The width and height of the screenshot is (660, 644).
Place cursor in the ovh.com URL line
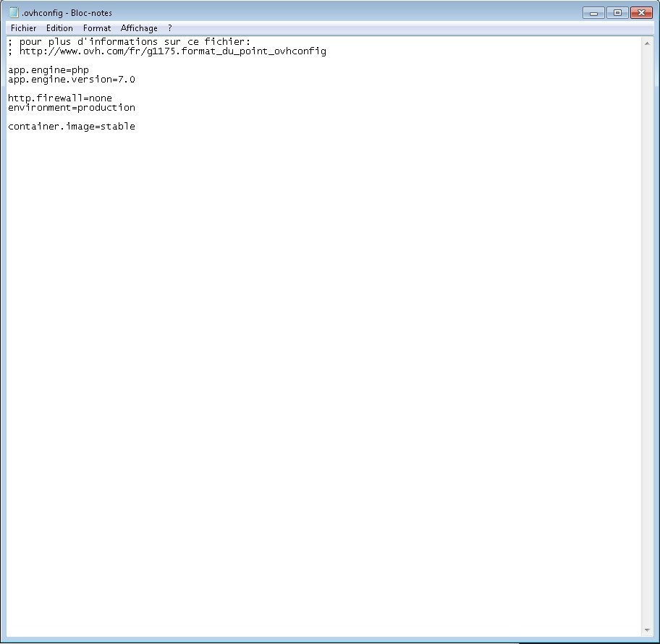click(x=172, y=51)
